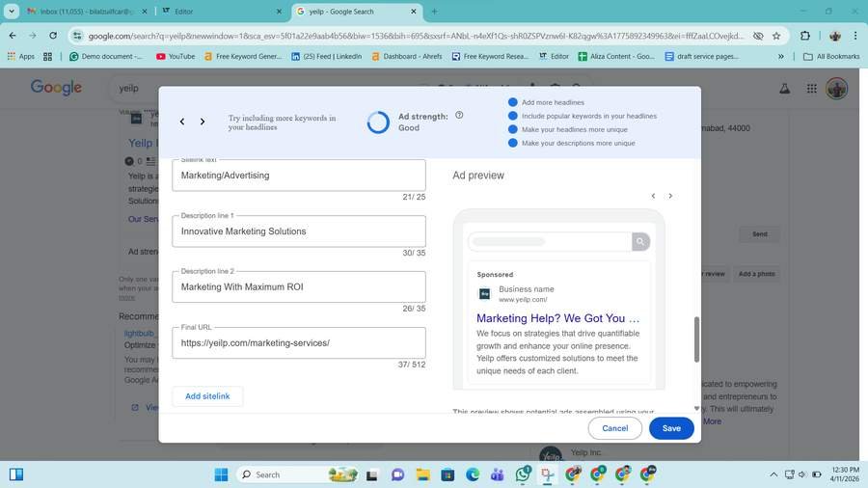The image size is (868, 488).
Task: Edit the Final URL field
Action: click(299, 343)
